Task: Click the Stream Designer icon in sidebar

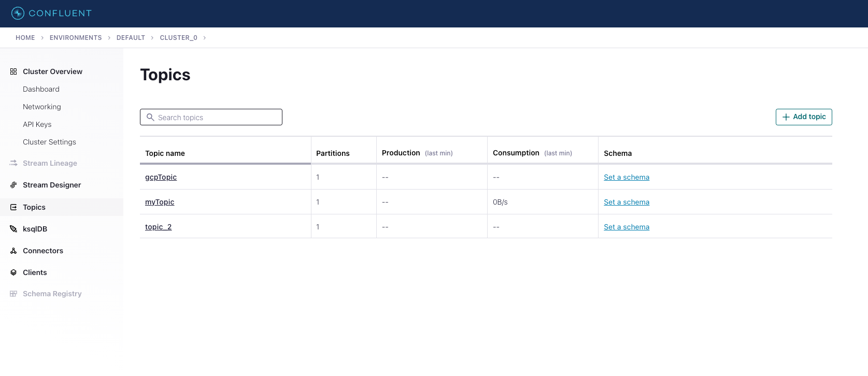Action: pos(13,185)
